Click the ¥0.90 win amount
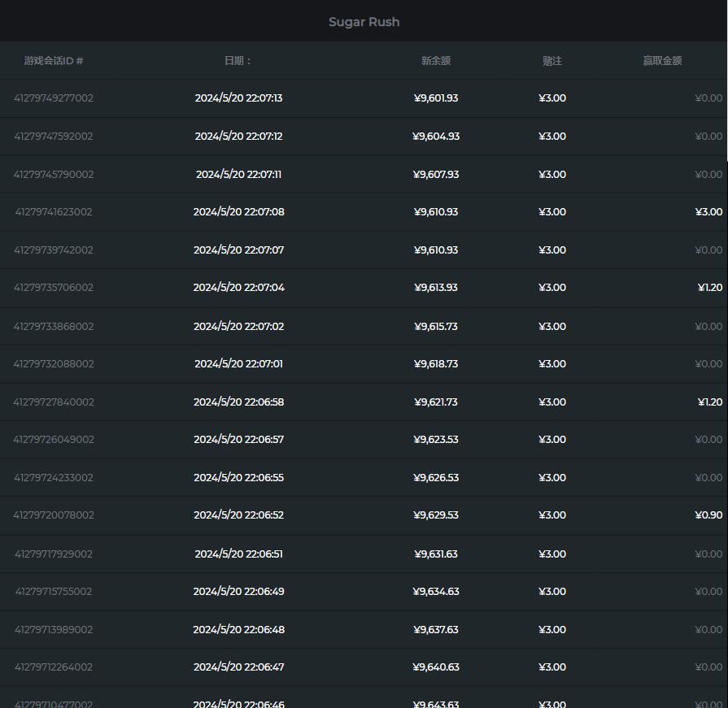The image size is (728, 708). [x=708, y=515]
